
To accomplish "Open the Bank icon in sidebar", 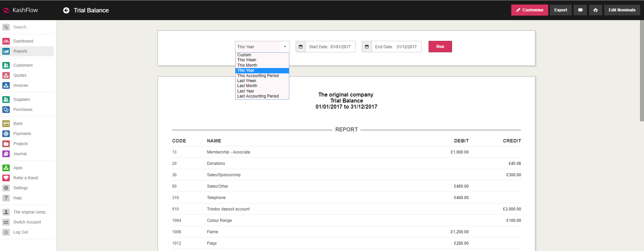I will click(6, 124).
